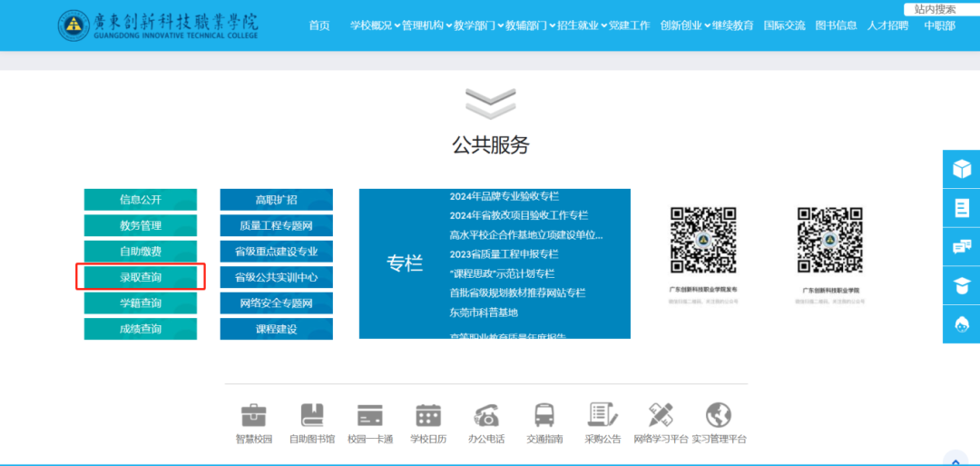Image resolution: width=980 pixels, height=466 pixels.
Task: Click the customer service avatar sidebar icon
Action: [x=961, y=324]
